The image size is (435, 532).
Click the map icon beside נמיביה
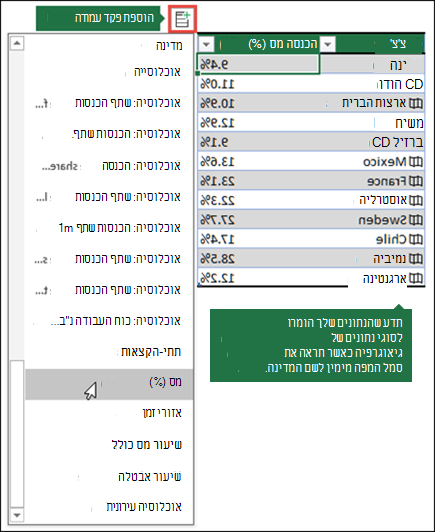point(416,259)
